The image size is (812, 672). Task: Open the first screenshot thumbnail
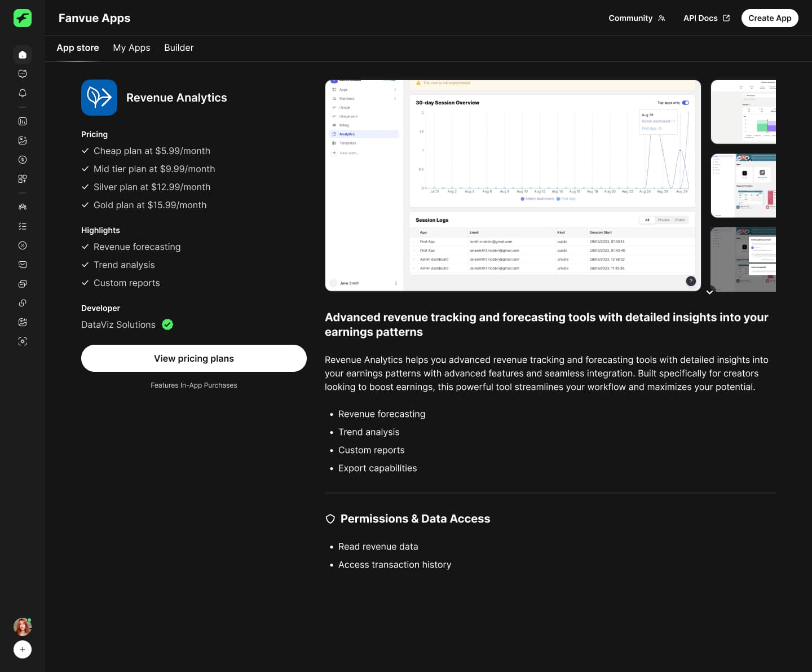pos(743,112)
